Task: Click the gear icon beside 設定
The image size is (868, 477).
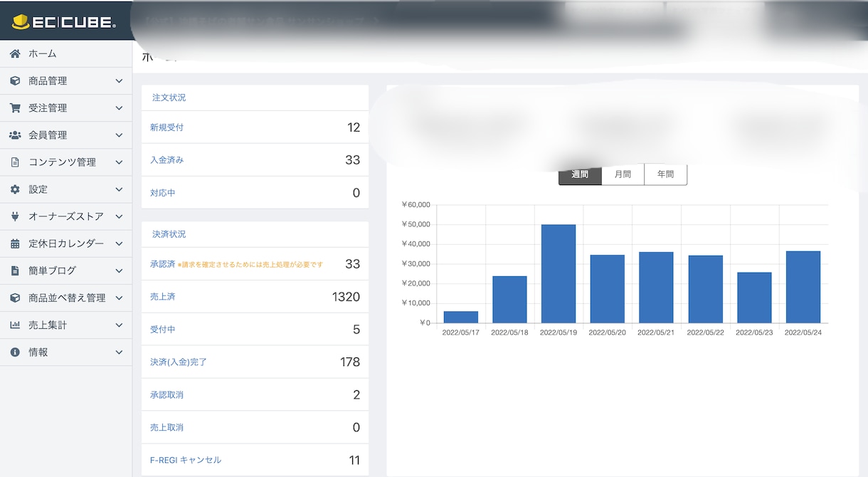Action: tap(15, 189)
